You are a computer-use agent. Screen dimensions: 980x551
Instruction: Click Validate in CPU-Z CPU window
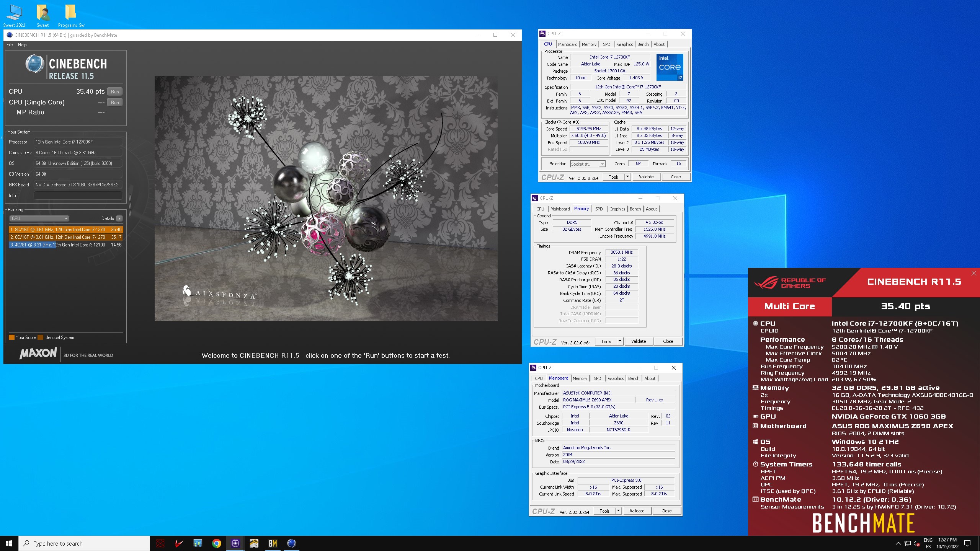[646, 177]
